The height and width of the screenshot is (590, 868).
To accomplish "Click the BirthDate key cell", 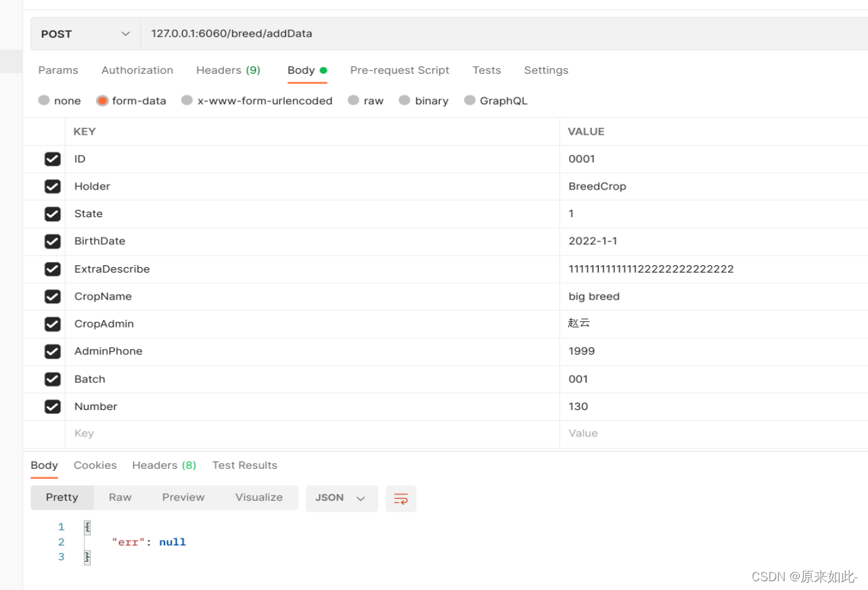I will pyautogui.click(x=312, y=241).
